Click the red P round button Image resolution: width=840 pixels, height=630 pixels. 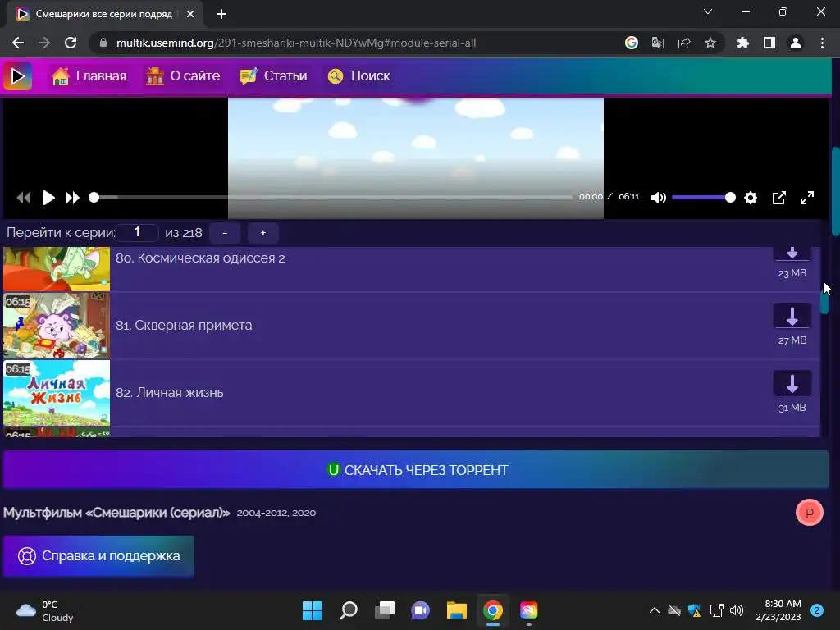click(809, 513)
